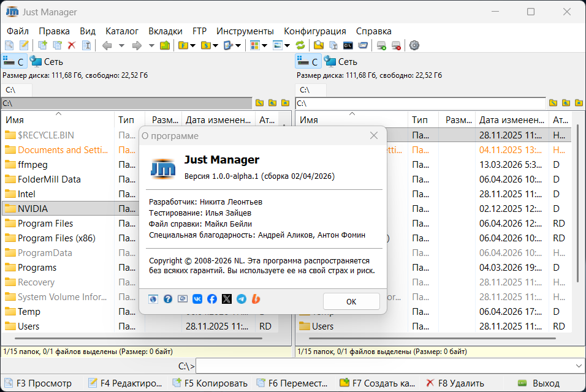586x392 pixels.
Task: Open the Telegram link icon
Action: click(x=242, y=299)
